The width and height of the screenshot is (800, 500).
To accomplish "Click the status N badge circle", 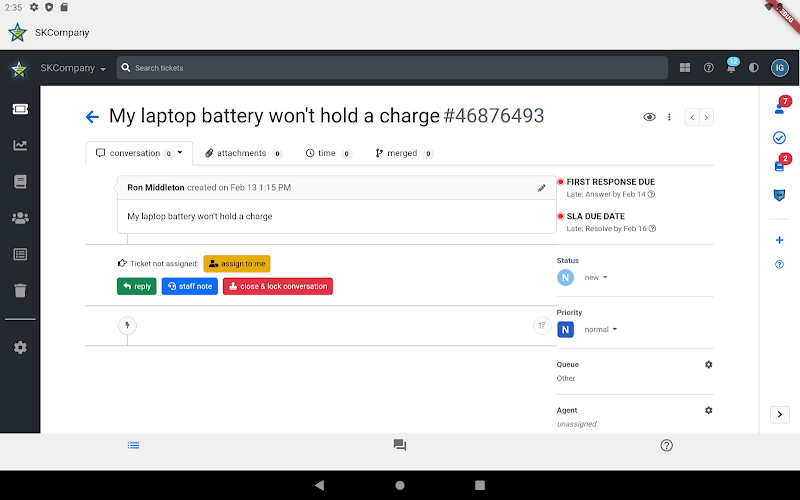I will point(565,278).
